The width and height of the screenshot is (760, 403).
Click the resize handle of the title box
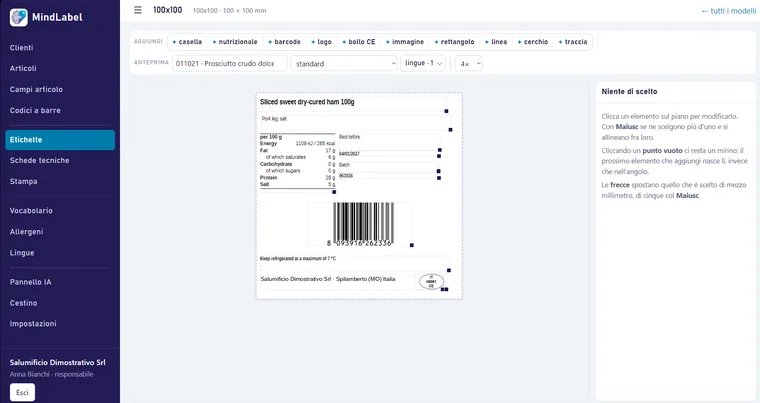tap(446, 111)
